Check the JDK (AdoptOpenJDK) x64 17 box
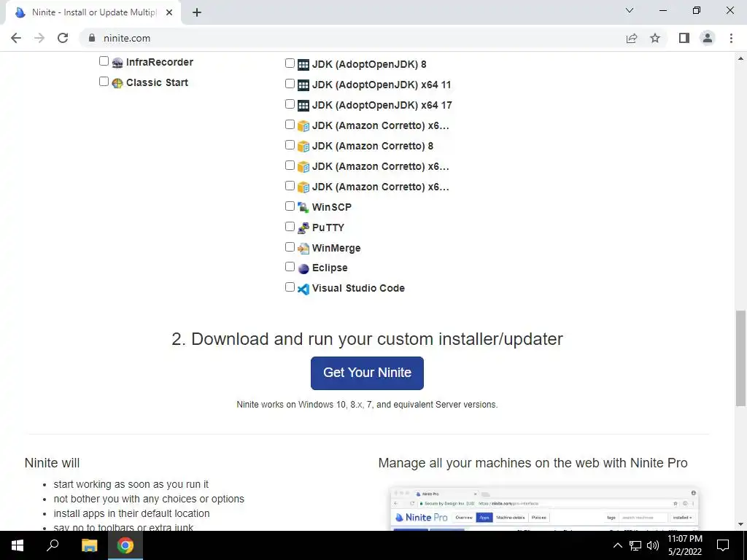Screen dimensions: 747x560 tap(290, 104)
